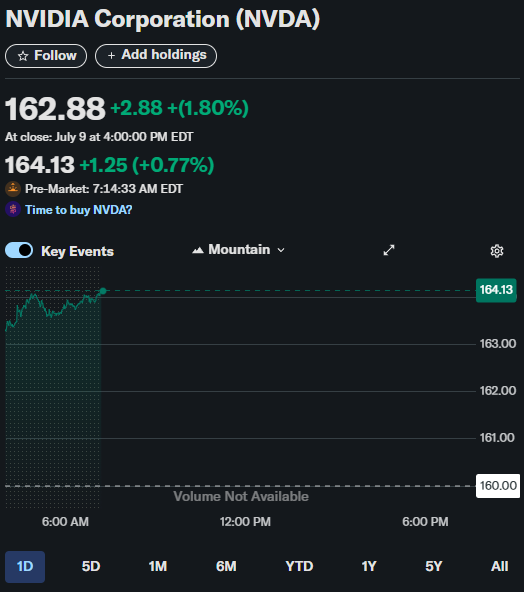This screenshot has width=524, height=592.
Task: Toggle the Key Events switch off
Action: click(x=19, y=250)
